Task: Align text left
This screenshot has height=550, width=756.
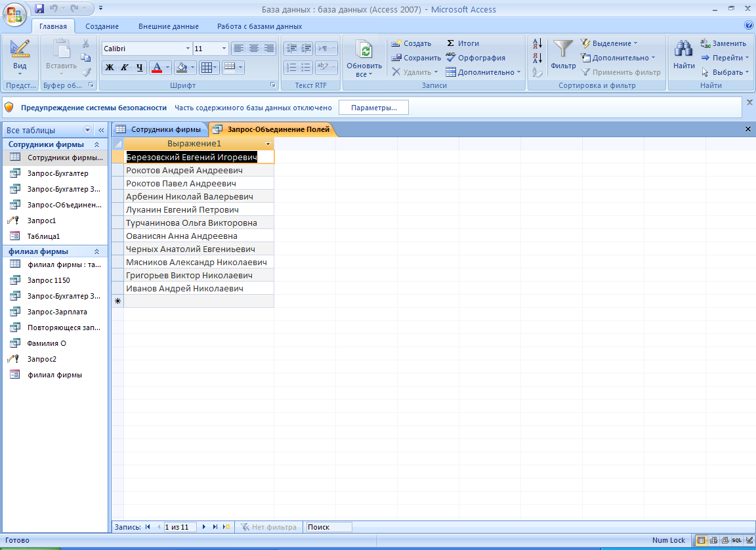Action: pos(239,48)
